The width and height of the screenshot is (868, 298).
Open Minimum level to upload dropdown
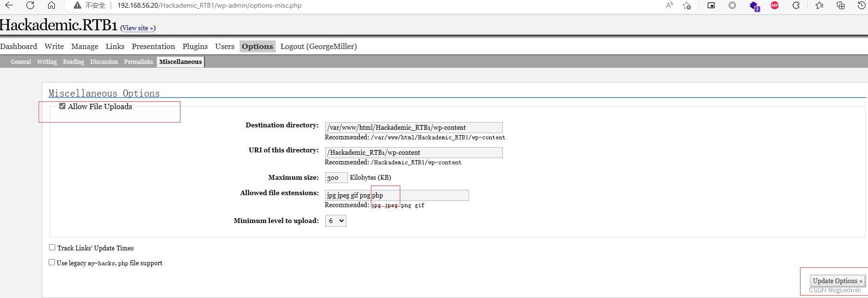[336, 221]
